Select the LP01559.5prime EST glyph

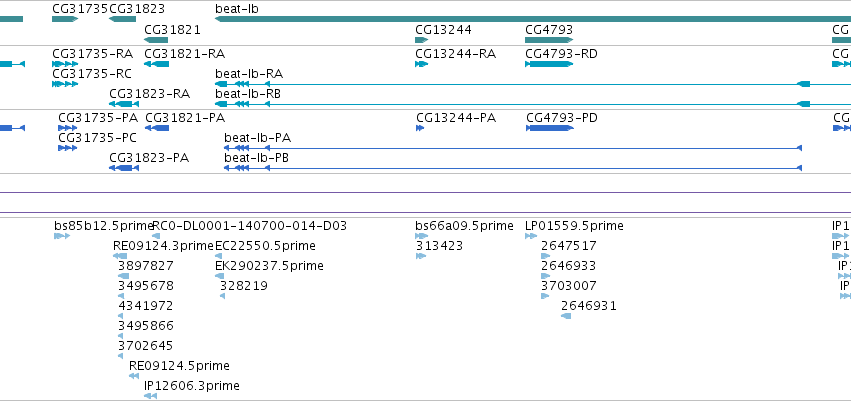pos(531,236)
